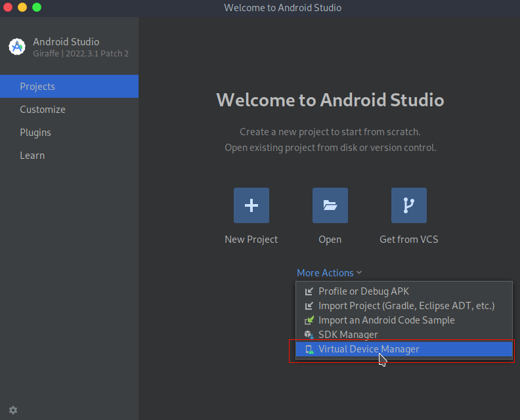Screen dimensions: 520x420
Task: Click the Android Studio name in sidebar
Action: click(x=66, y=42)
